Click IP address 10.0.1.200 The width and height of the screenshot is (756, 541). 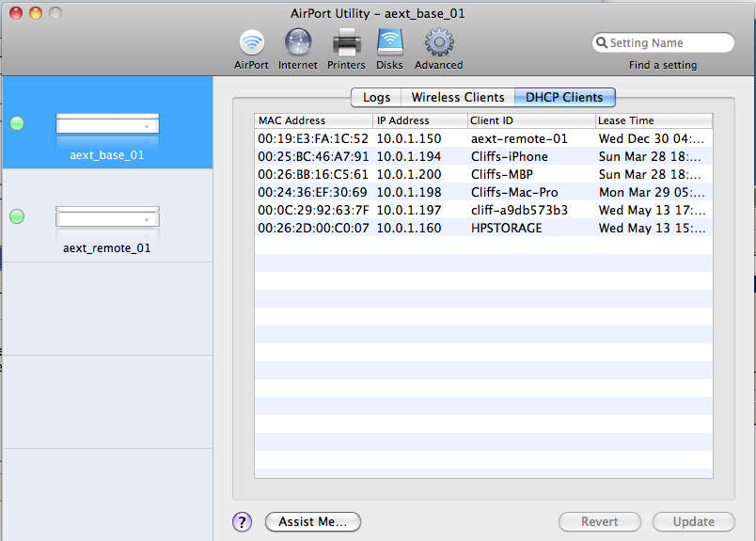(x=409, y=175)
